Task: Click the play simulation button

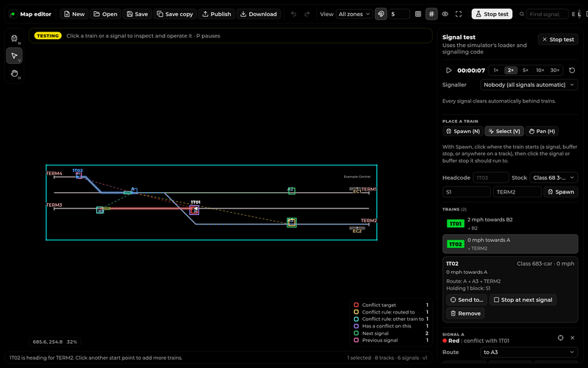Action: click(448, 70)
